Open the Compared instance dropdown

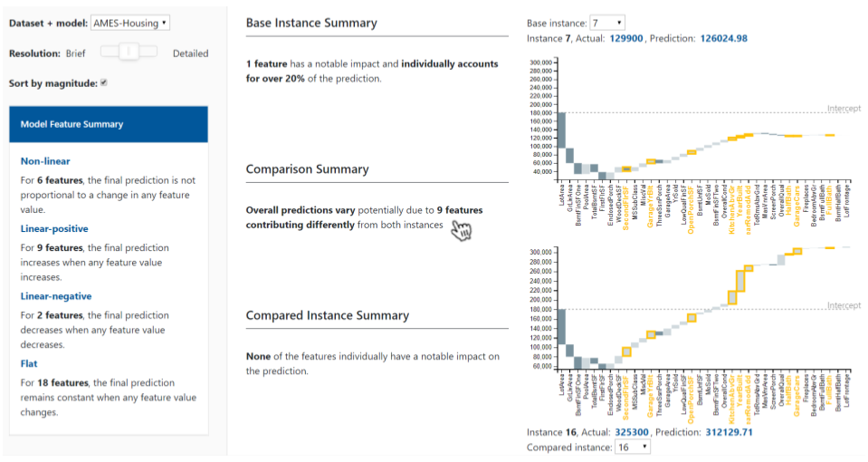click(633, 448)
